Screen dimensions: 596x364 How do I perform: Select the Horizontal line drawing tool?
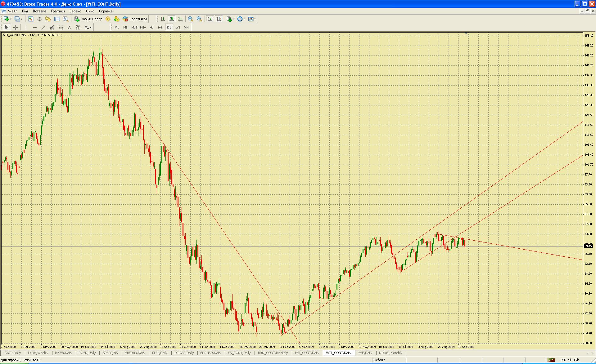(35, 27)
